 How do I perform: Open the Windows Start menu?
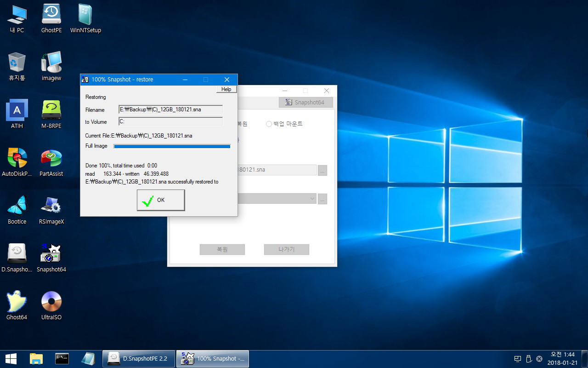[x=11, y=359]
